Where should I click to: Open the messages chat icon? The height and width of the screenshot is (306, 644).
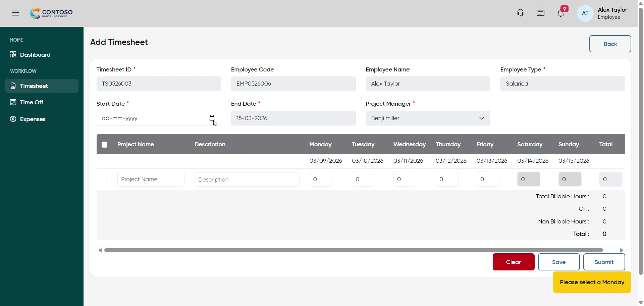[540, 13]
